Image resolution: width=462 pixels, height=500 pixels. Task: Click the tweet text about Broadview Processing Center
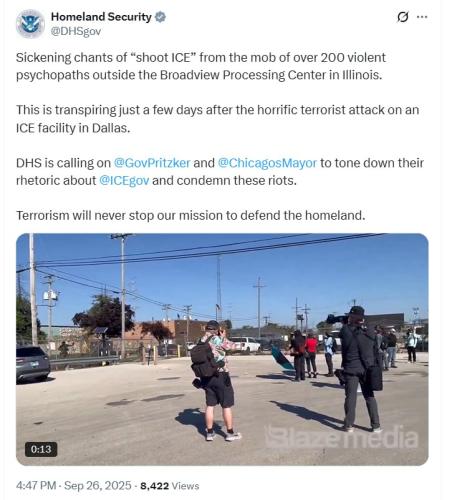[201, 66]
